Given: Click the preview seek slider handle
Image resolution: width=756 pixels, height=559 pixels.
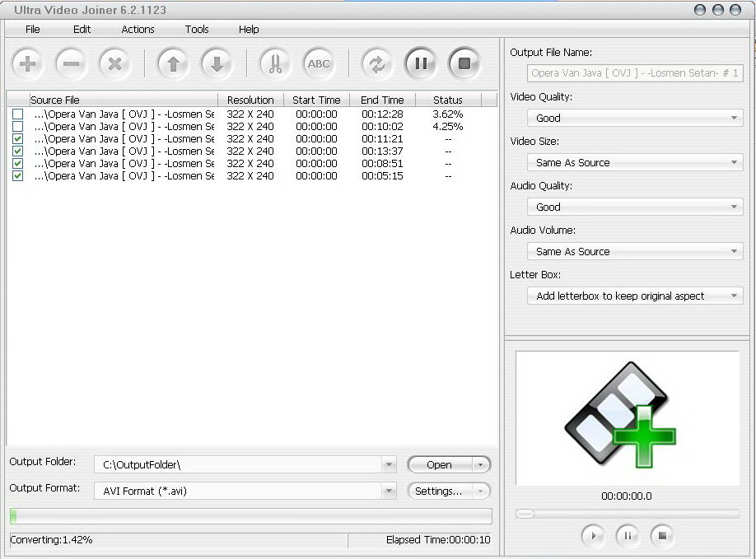Looking at the screenshot, I should click(x=525, y=514).
